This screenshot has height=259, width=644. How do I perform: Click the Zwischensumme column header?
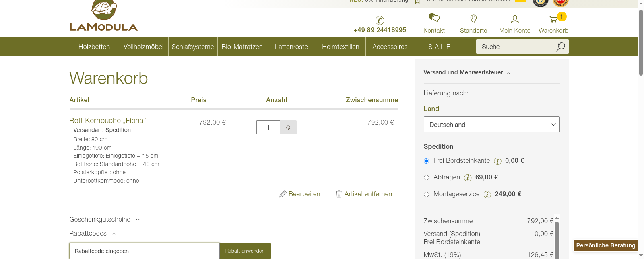click(x=372, y=100)
